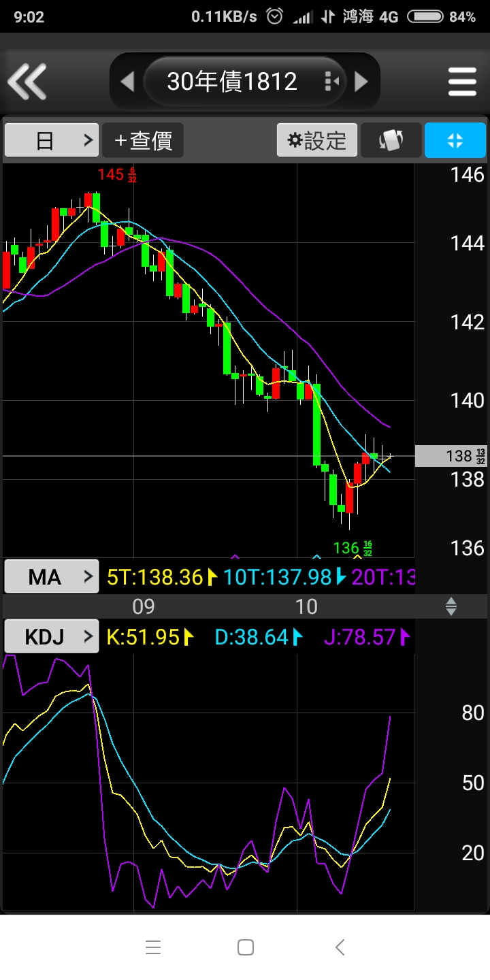Open the MA indicator dropdown

tap(52, 577)
